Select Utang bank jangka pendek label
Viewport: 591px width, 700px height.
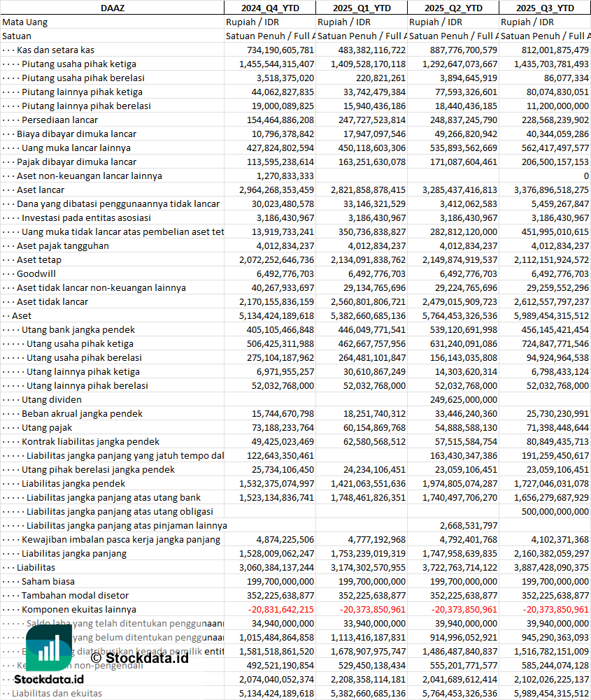[x=78, y=329]
